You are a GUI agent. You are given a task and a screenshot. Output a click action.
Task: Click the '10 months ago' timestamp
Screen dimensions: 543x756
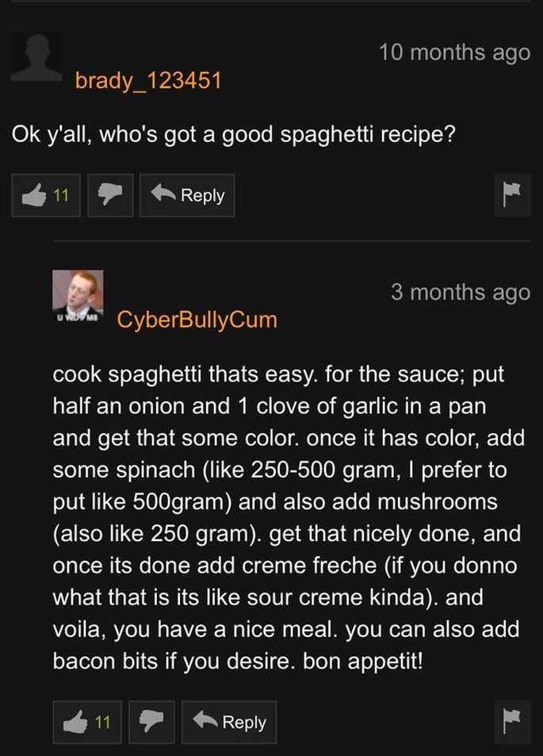(454, 52)
